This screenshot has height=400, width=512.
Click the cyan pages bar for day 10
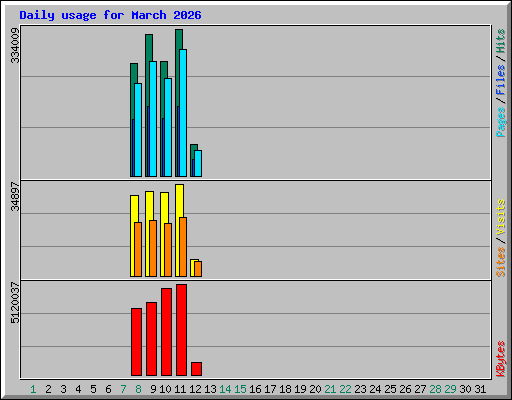[x=168, y=127]
